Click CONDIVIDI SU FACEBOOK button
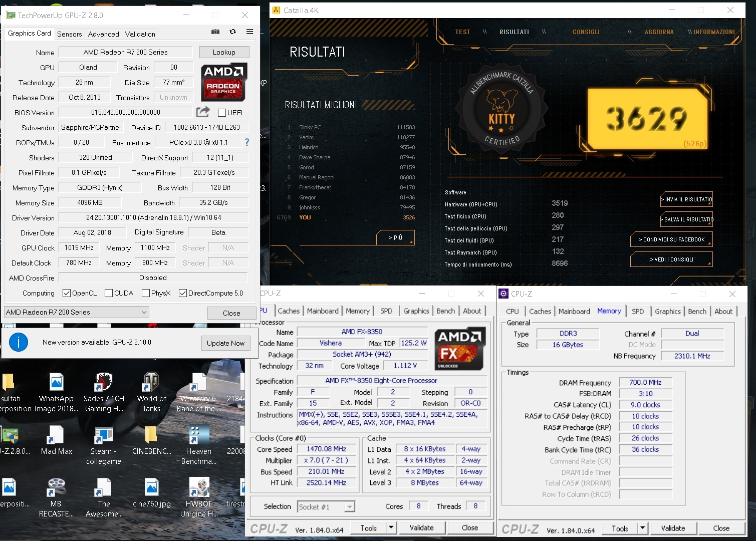The width and height of the screenshot is (756, 541). click(x=671, y=239)
